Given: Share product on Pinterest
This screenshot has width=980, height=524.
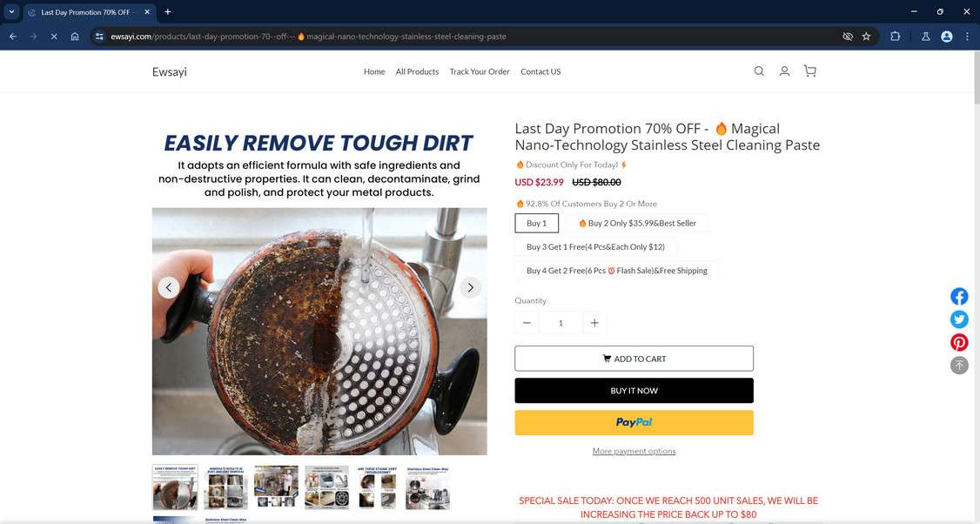Looking at the screenshot, I should (959, 342).
